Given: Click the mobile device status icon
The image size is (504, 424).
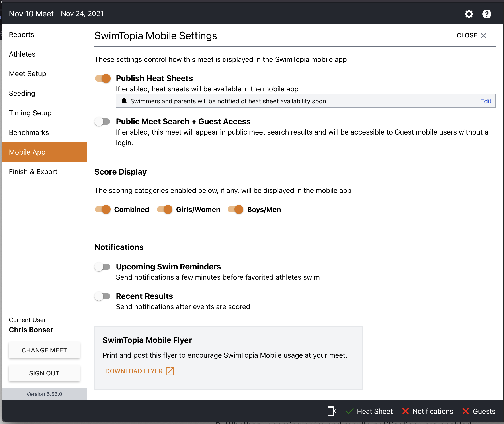Looking at the screenshot, I should pyautogui.click(x=332, y=411).
